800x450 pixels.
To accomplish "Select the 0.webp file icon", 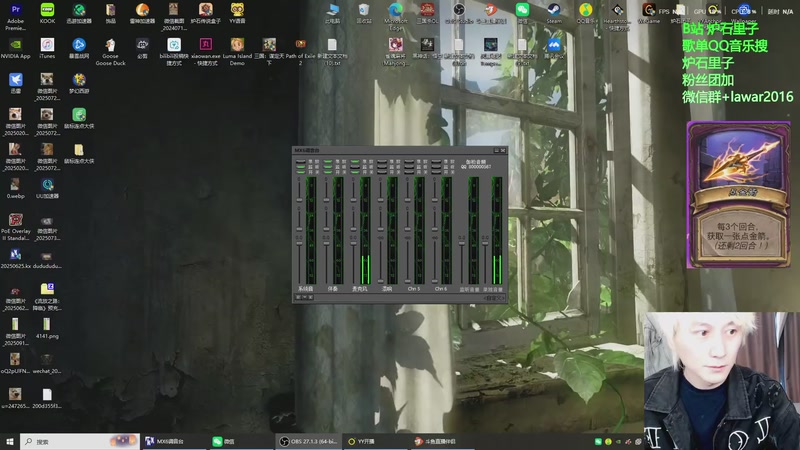I will click(15, 189).
